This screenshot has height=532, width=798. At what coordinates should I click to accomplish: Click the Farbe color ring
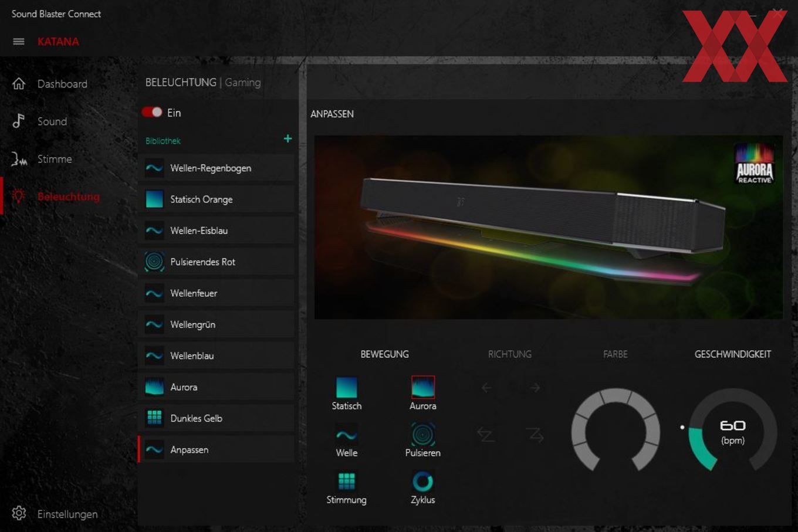point(616,430)
